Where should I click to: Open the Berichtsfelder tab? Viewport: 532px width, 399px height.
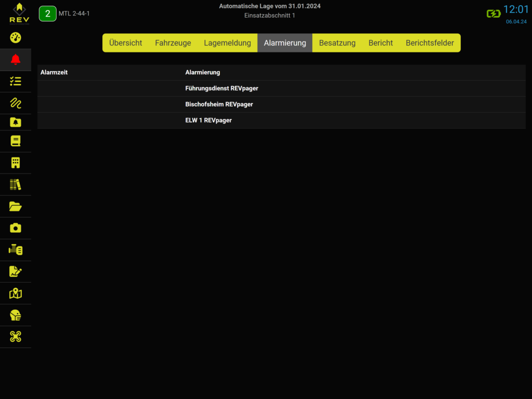[x=430, y=43]
